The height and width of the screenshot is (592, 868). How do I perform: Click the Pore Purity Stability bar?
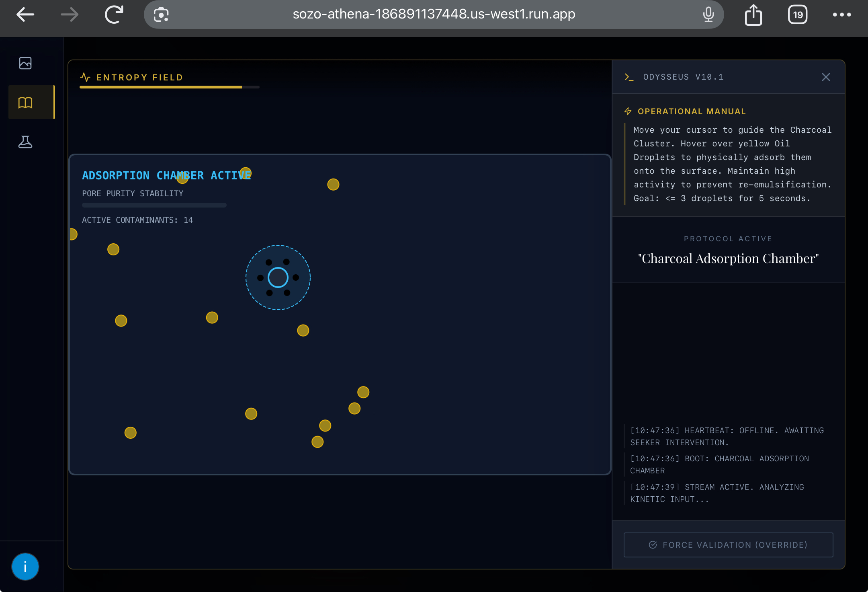154,205
